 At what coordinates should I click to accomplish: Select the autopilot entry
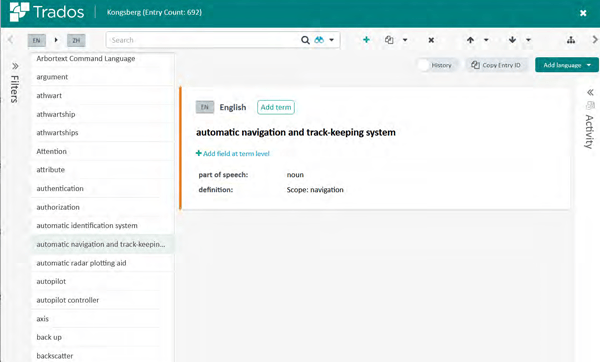click(103, 282)
